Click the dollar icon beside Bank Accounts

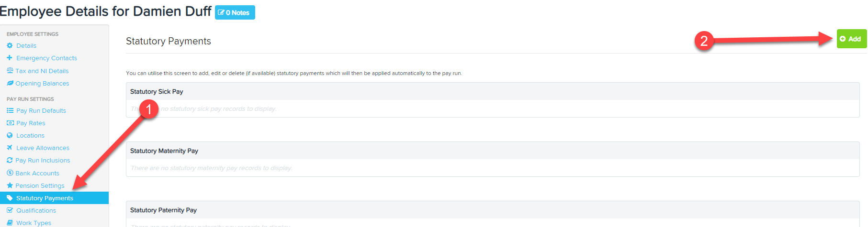pos(10,173)
